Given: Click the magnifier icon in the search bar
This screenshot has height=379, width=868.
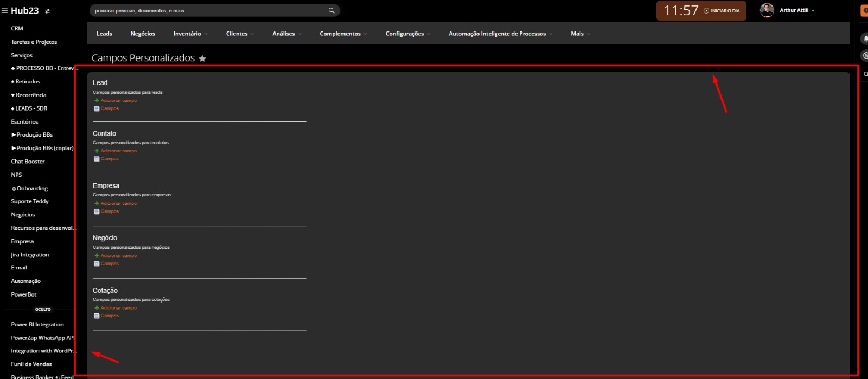Looking at the screenshot, I should click(331, 10).
